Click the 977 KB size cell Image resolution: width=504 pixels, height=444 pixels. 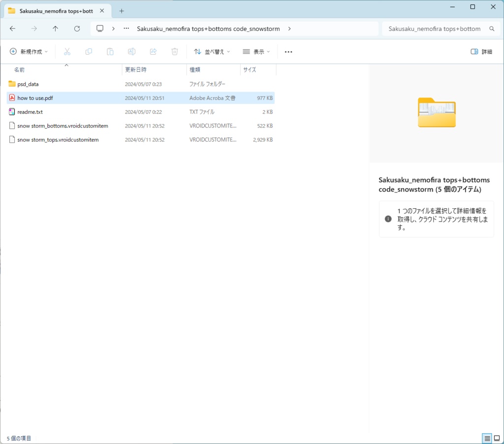[264, 98]
